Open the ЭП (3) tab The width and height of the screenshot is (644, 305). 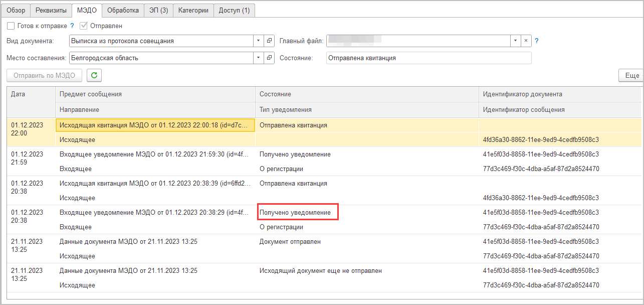point(158,11)
